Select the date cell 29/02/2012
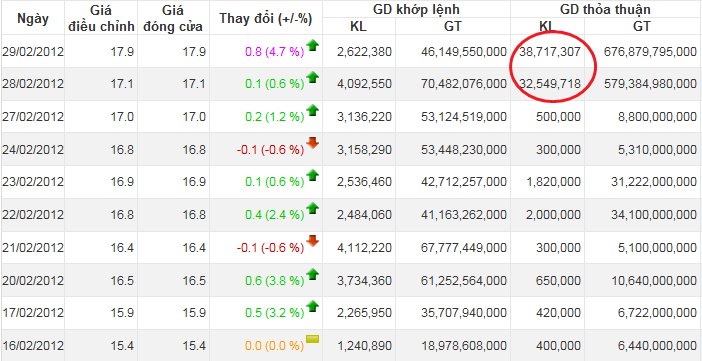Image resolution: width=702 pixels, height=361 pixels. point(33,52)
